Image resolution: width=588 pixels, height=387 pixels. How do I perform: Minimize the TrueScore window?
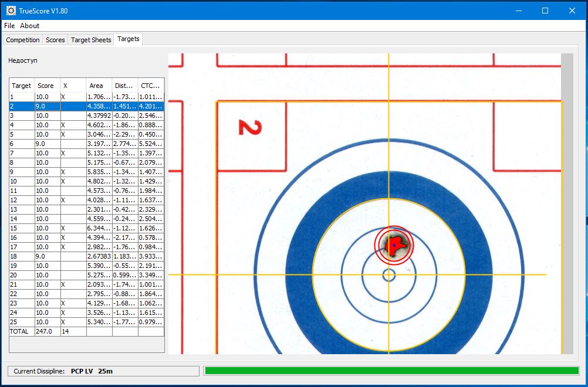point(518,11)
